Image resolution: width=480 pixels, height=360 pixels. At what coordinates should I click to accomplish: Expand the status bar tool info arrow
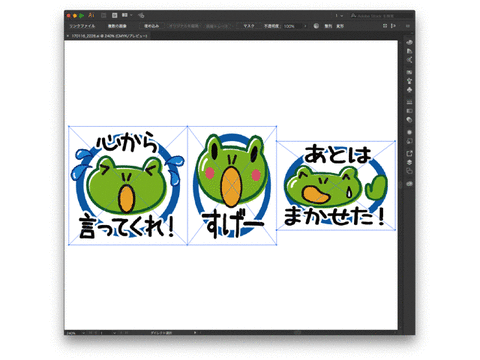[x=195, y=333]
